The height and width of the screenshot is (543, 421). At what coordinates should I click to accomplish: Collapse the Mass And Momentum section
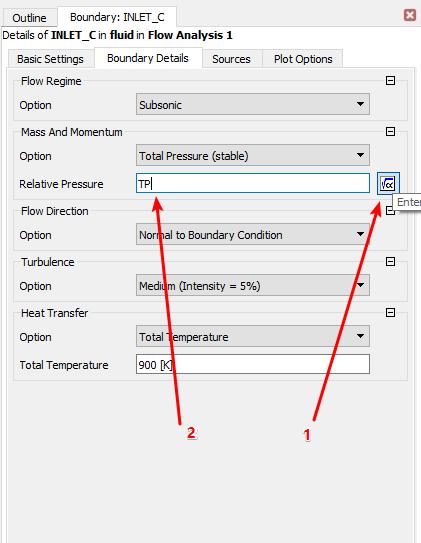[x=390, y=132]
